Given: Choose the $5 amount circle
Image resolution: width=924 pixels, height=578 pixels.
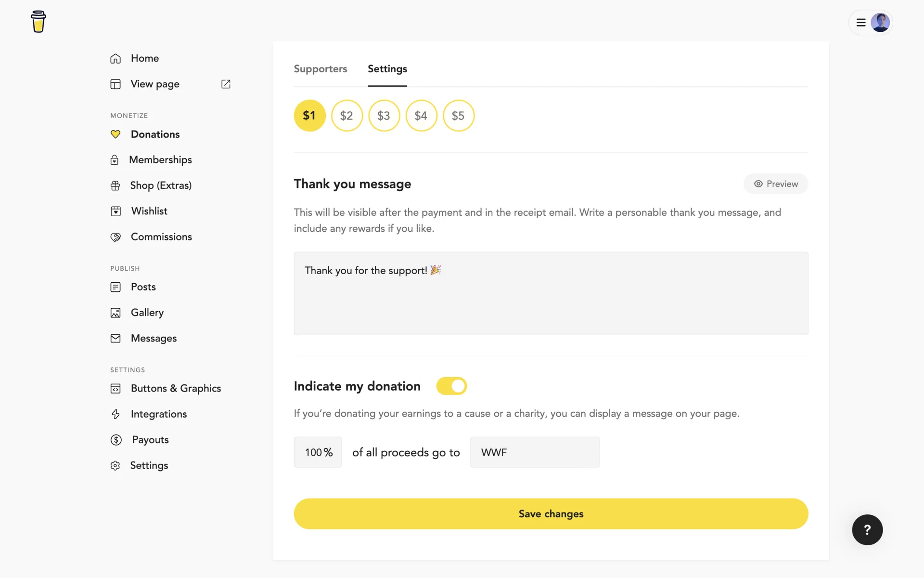Looking at the screenshot, I should 458,116.
